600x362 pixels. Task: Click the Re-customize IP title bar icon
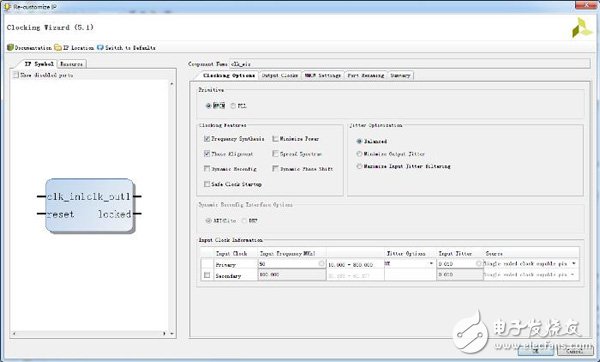(x=7, y=7)
